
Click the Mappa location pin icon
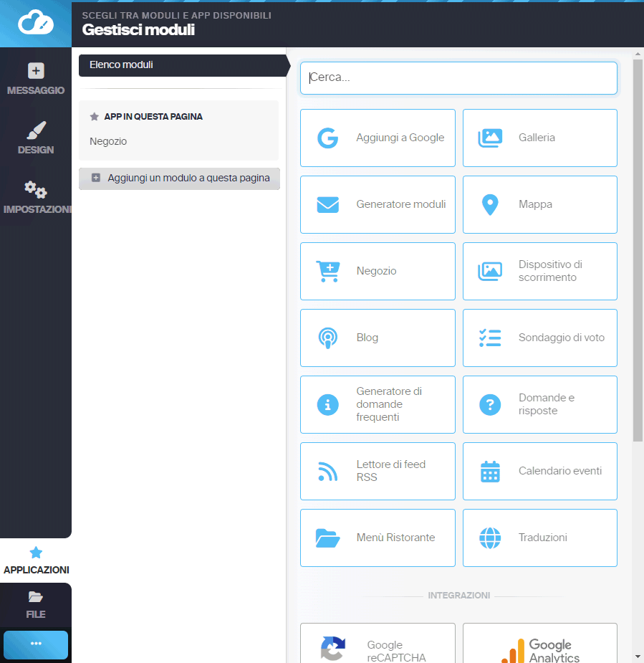(x=490, y=205)
